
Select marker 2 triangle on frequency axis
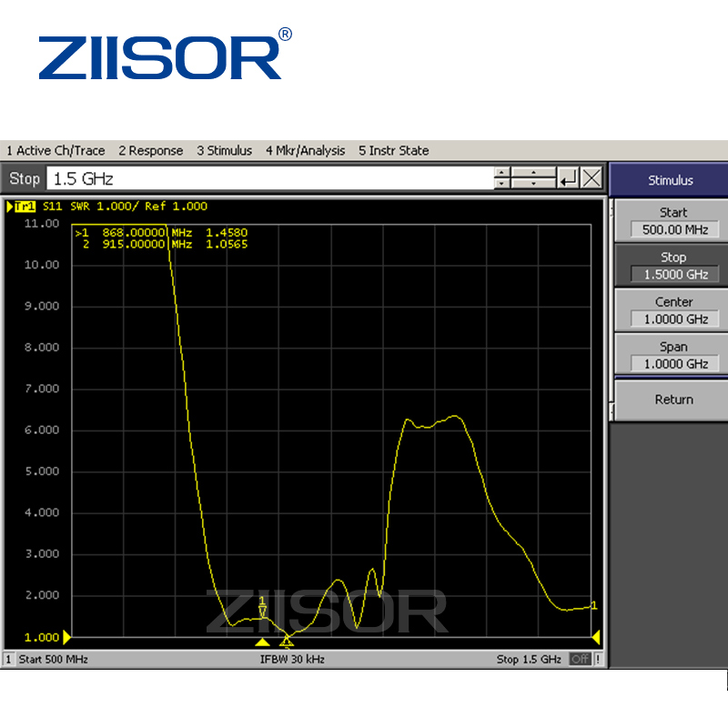287,642
